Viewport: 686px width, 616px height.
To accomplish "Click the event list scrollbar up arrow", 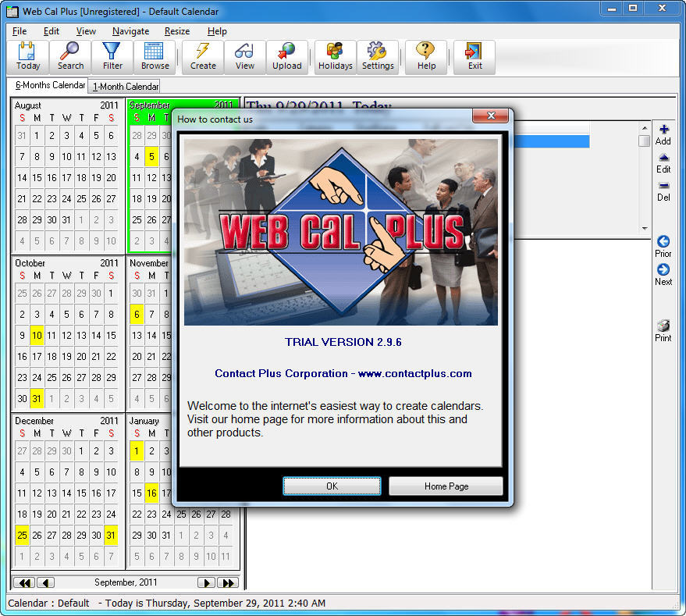I will [x=644, y=128].
